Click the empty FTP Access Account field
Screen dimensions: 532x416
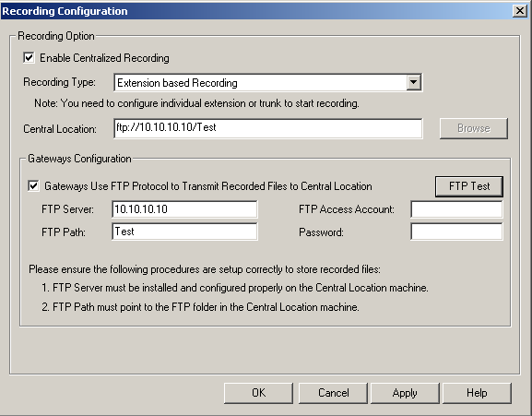click(x=456, y=209)
